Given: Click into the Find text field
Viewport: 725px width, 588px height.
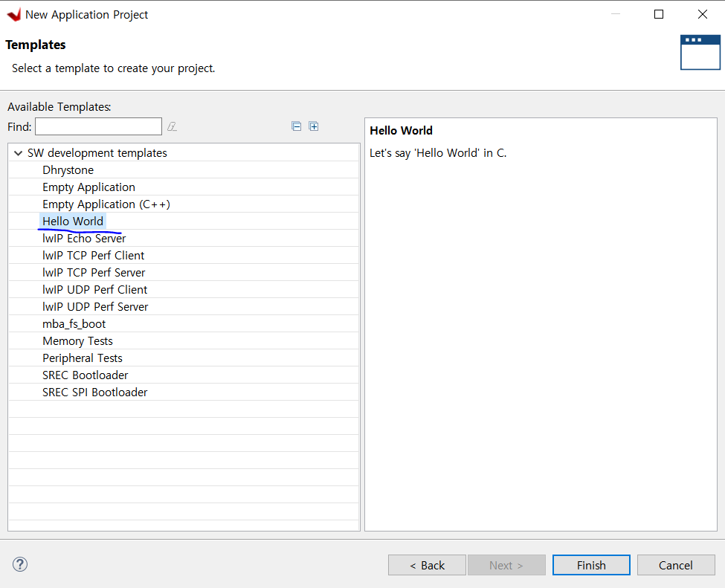Looking at the screenshot, I should (x=98, y=126).
